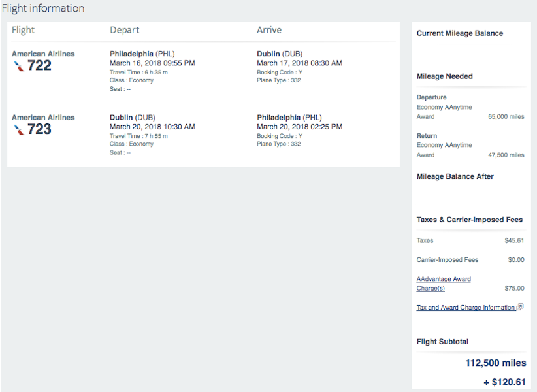Click Philadelphia (PHL) departure city of flight 722
This screenshot has height=392, width=537.
[x=142, y=54]
